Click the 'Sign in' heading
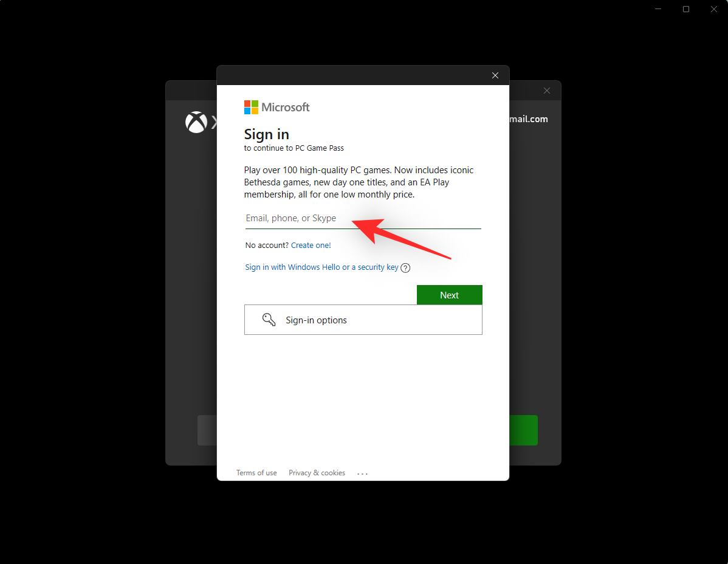 point(267,134)
